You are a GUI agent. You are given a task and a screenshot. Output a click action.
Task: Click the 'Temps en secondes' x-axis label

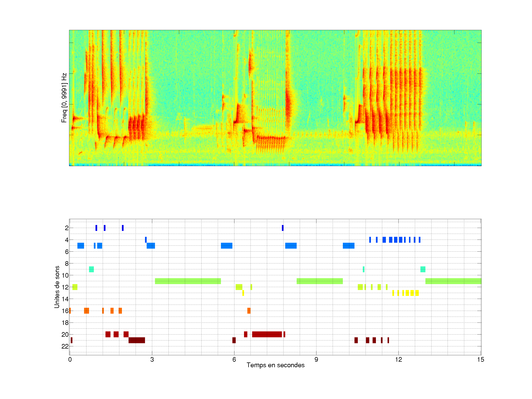tap(275, 365)
